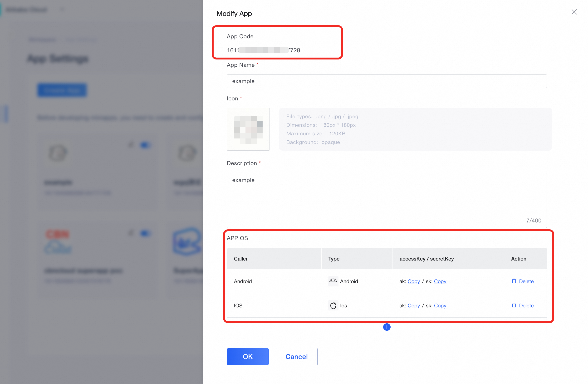Click the Android robot type icon
This screenshot has width=588, height=384.
click(x=333, y=281)
